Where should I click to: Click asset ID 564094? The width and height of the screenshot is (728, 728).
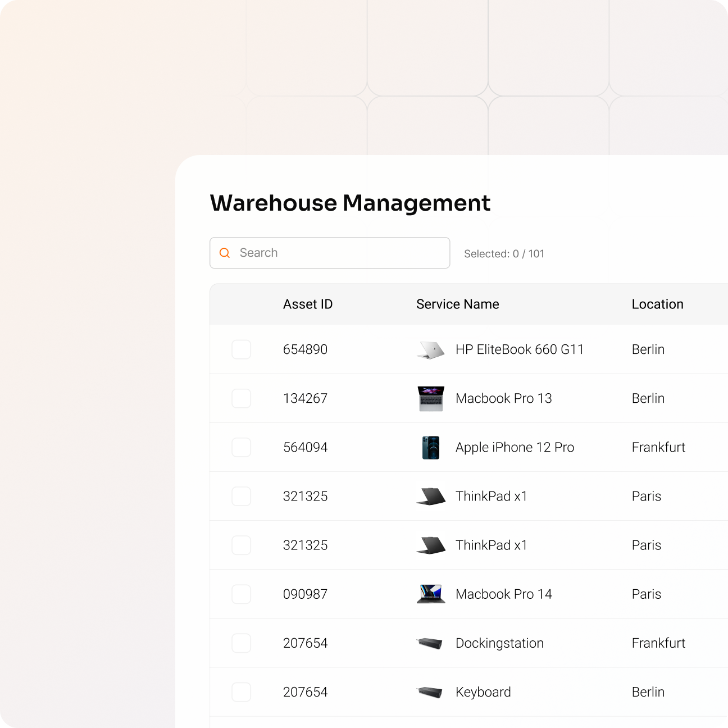305,447
